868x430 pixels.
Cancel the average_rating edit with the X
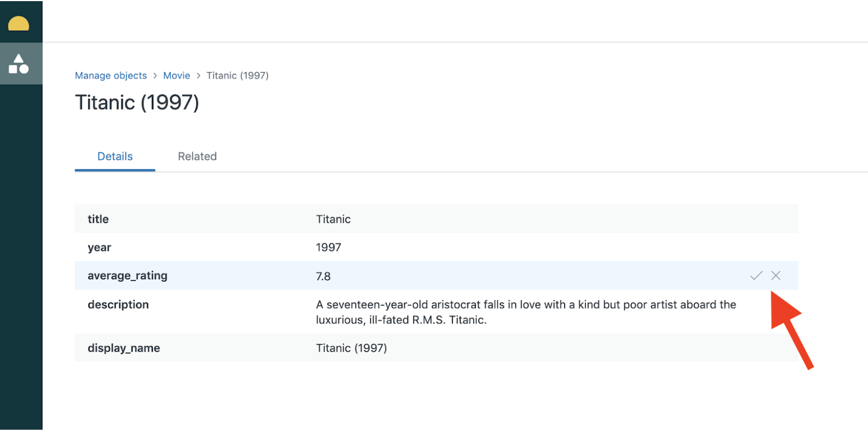coord(775,275)
